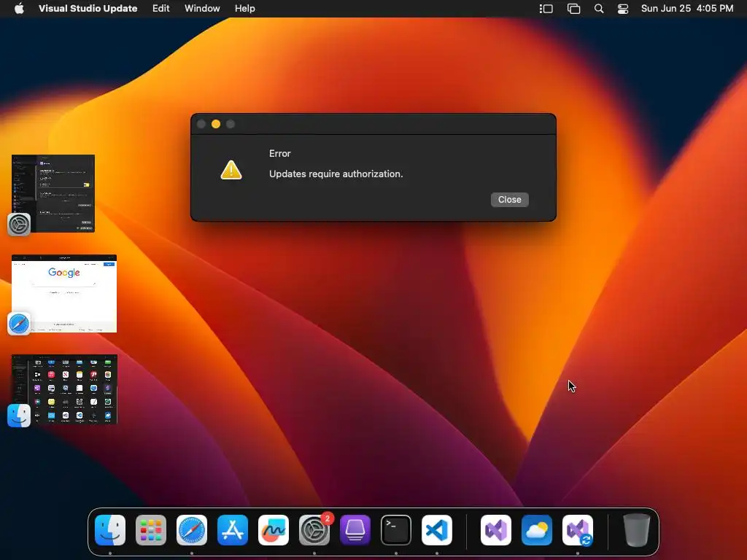Click the Close button in Error dialog
This screenshot has width=747, height=560.
[509, 200]
